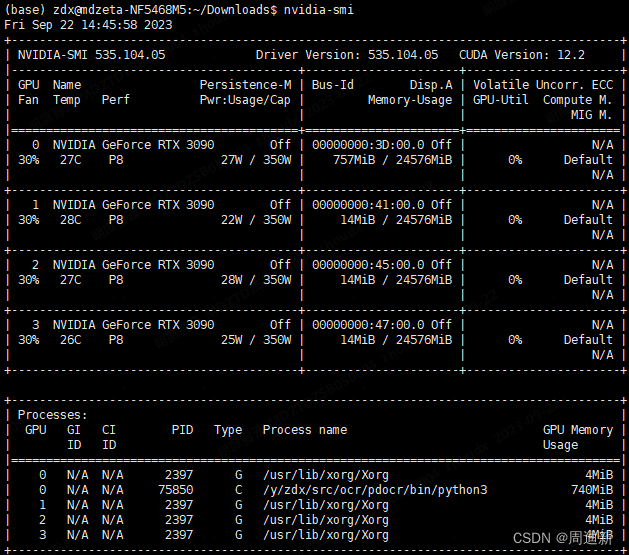Viewport: 629px width, 555px height.
Task: Click power reading 27W / 350W
Action: pos(256,160)
